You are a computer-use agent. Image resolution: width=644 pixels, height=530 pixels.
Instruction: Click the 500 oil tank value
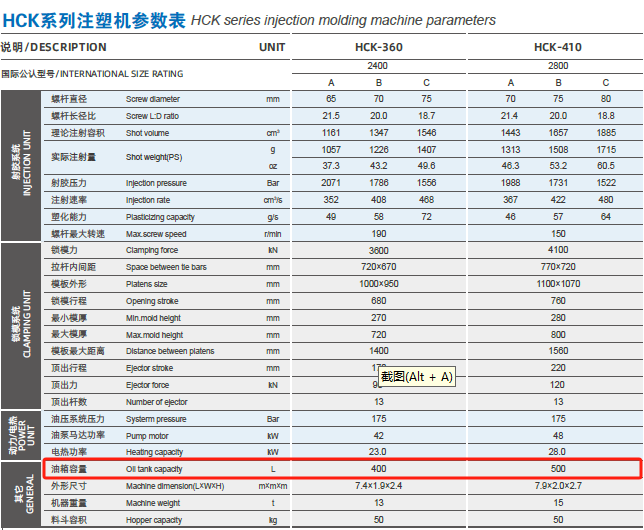[558, 469]
